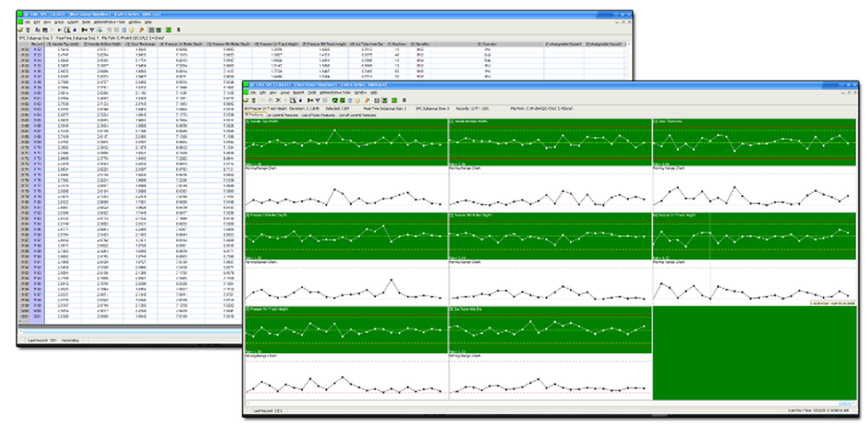This screenshot has width=868, height=431.
Task: Click the Record column header in the spreadsheet
Action: [x=37, y=43]
